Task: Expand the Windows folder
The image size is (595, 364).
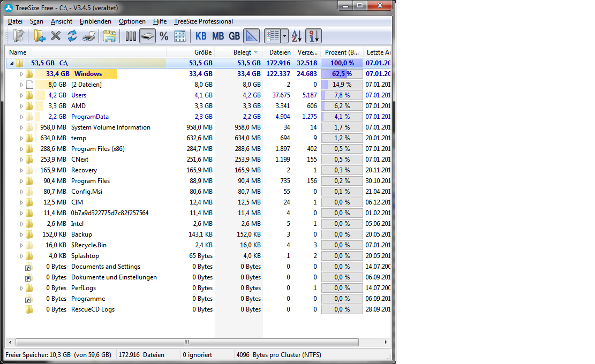Action: click(21, 74)
